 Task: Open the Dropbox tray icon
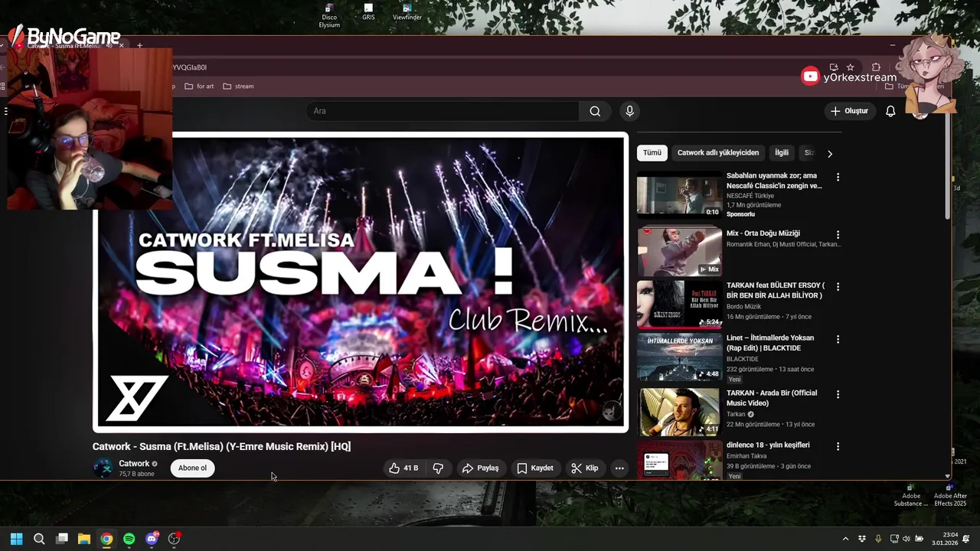coord(862,539)
